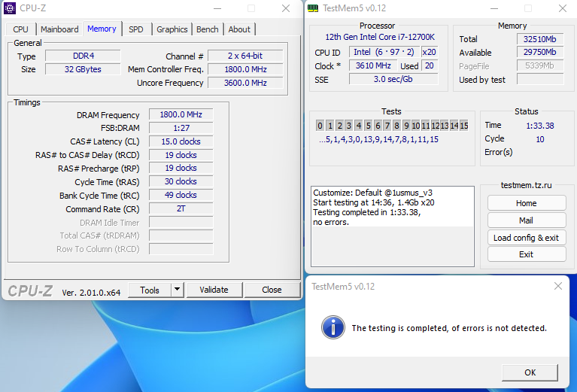
Task: Switch to the CPU tab
Action: tap(20, 29)
